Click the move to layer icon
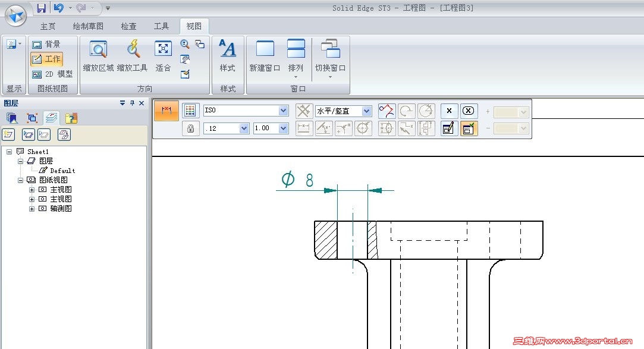644x349 pixels. 64,135
